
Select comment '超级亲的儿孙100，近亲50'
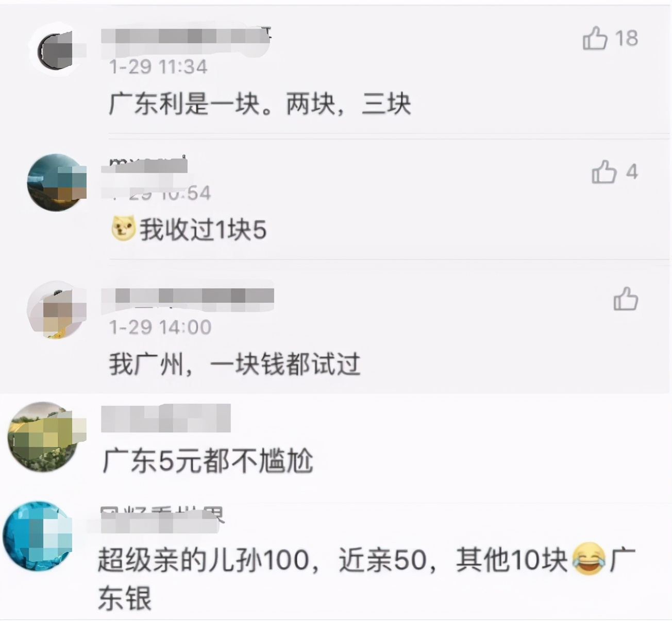(x=263, y=560)
